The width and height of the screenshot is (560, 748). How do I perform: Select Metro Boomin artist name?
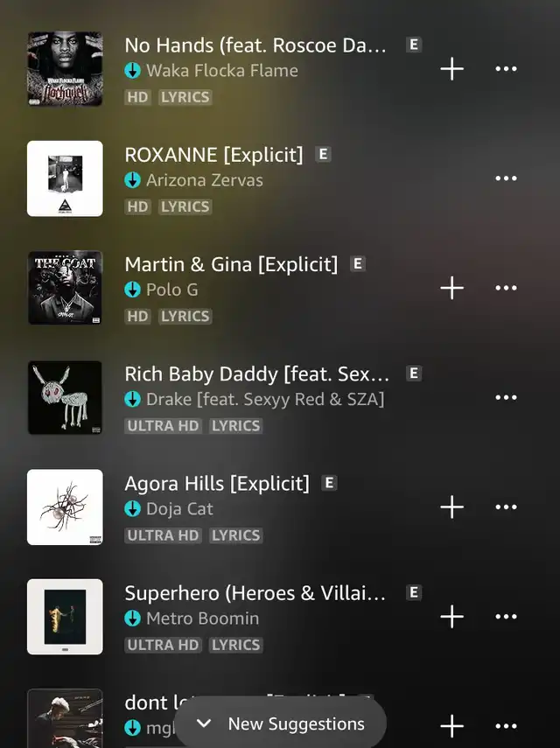coord(203,619)
